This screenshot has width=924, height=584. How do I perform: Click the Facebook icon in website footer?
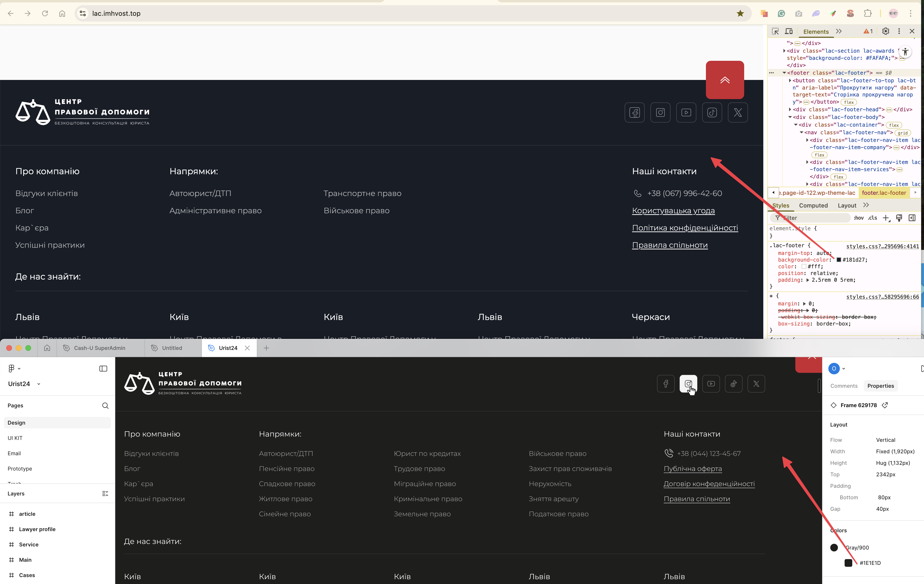[634, 112]
